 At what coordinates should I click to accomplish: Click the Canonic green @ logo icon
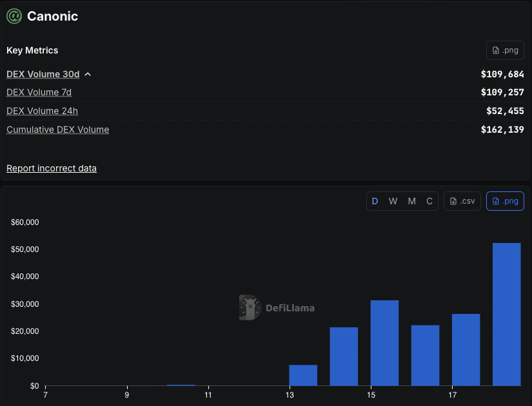14,16
